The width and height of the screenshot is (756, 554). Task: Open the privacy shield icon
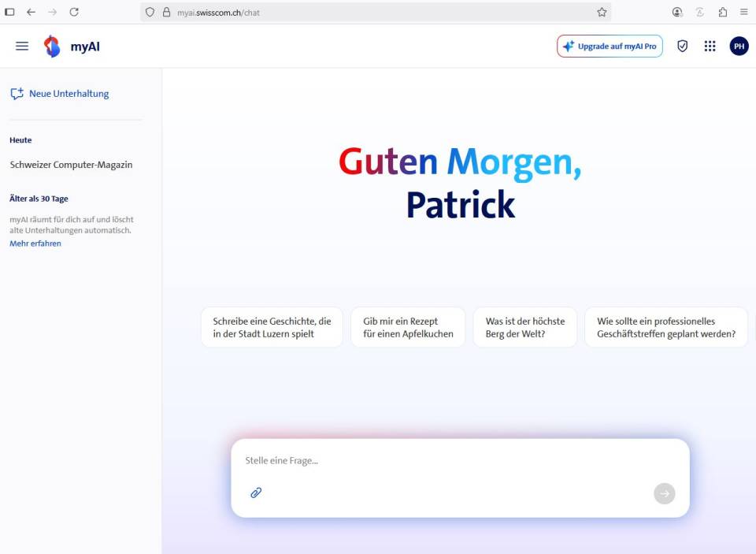pos(683,46)
